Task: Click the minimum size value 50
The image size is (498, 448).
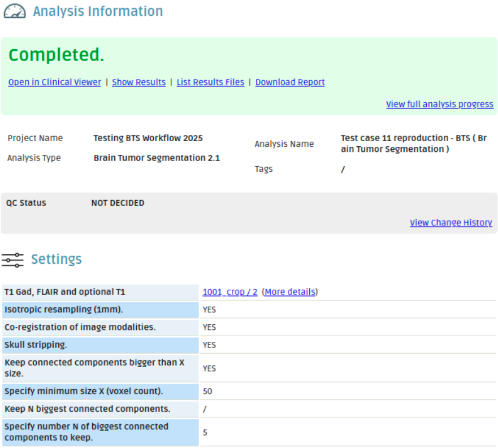Action: 207,391
